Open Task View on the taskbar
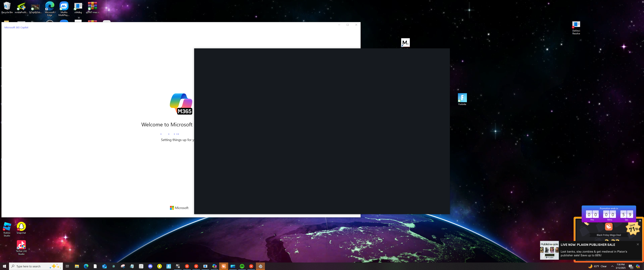The image size is (644, 270). pos(67,266)
